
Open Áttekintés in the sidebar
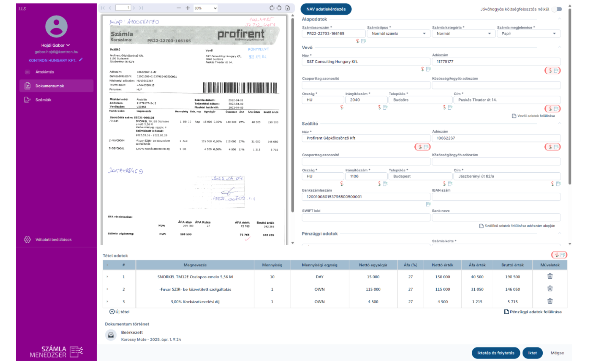click(45, 72)
